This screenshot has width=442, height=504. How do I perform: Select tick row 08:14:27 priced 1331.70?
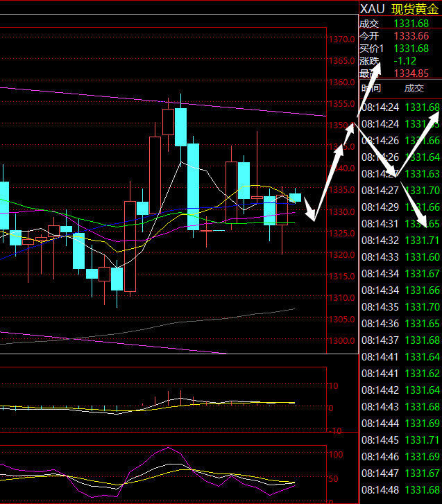pyautogui.click(x=400, y=191)
